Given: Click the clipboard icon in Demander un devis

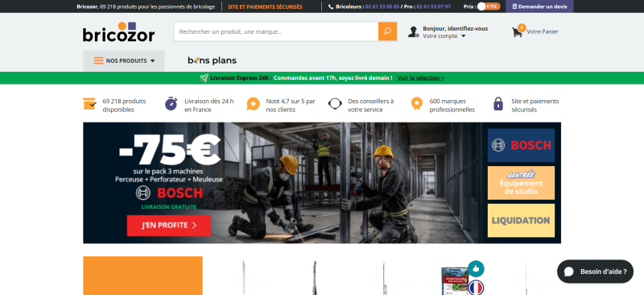Looking at the screenshot, I should click(x=514, y=6).
